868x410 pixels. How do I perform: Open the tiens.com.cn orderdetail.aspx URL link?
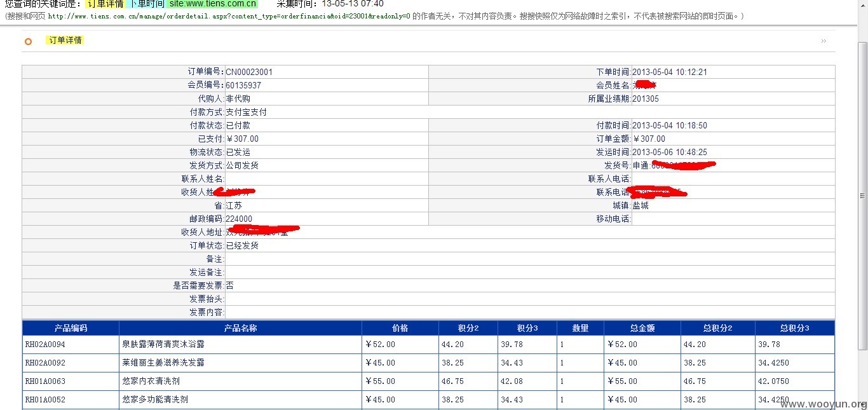click(229, 16)
